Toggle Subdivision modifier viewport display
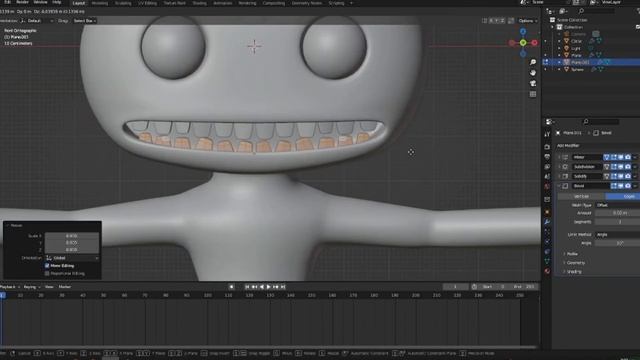Viewport: 640px width, 360px height. click(x=620, y=167)
